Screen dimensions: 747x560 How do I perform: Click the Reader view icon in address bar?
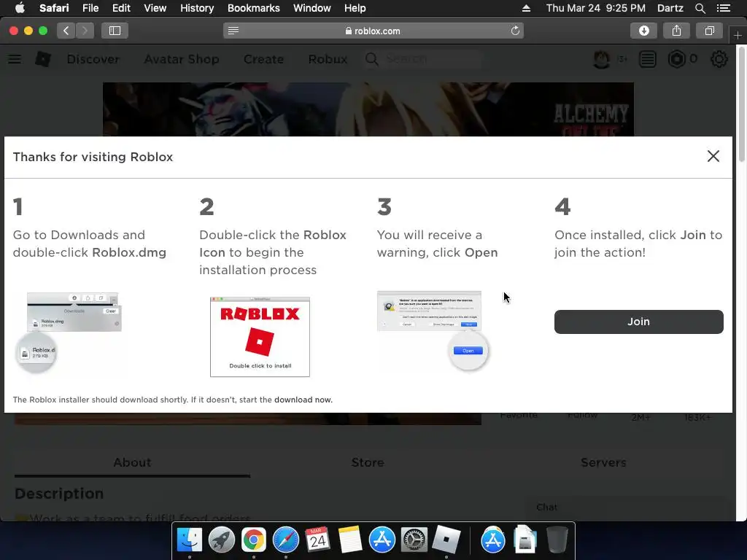point(233,31)
